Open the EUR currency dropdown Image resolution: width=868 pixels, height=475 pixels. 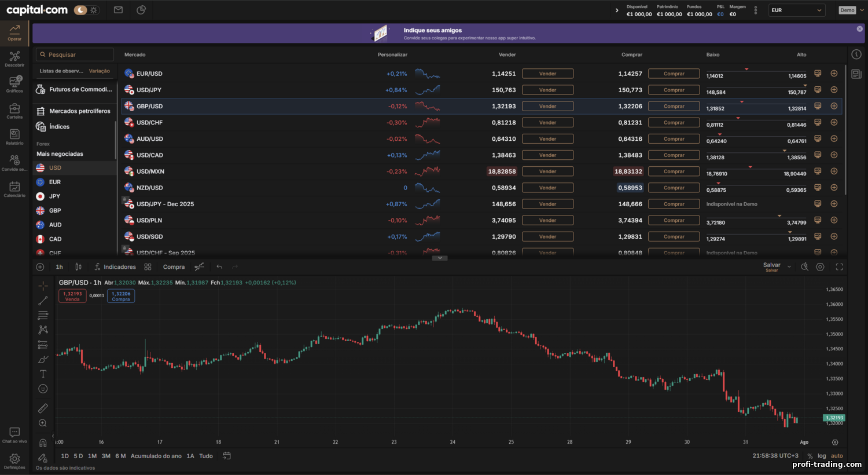(x=796, y=10)
